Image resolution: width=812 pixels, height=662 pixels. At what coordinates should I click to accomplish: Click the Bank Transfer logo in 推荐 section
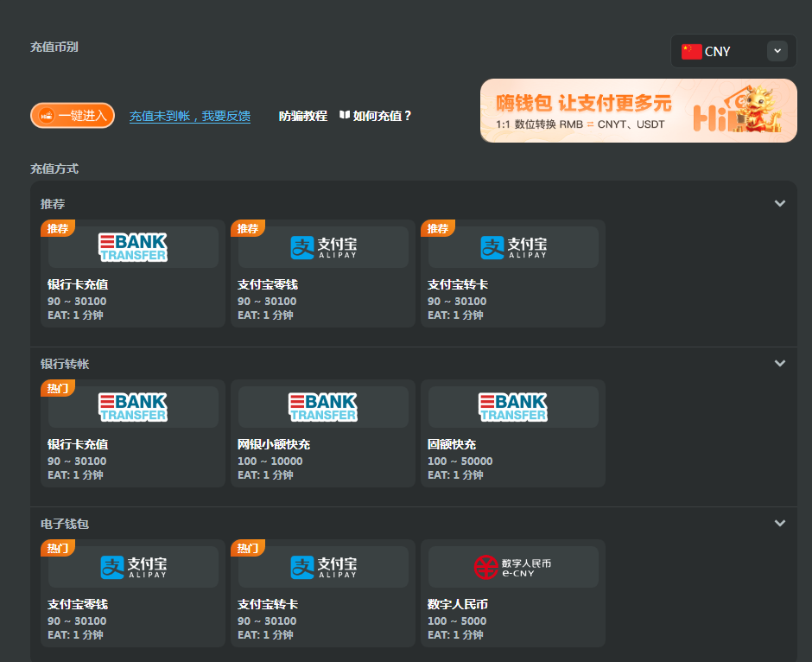coord(133,247)
